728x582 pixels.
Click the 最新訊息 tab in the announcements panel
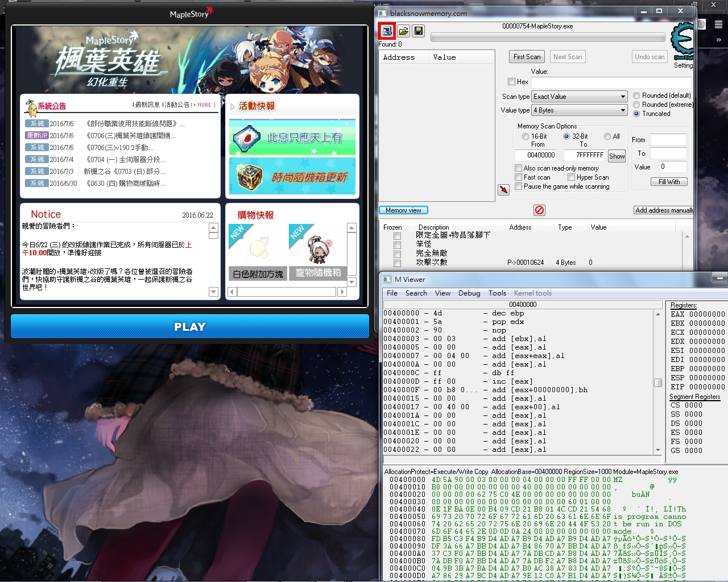coord(148,105)
